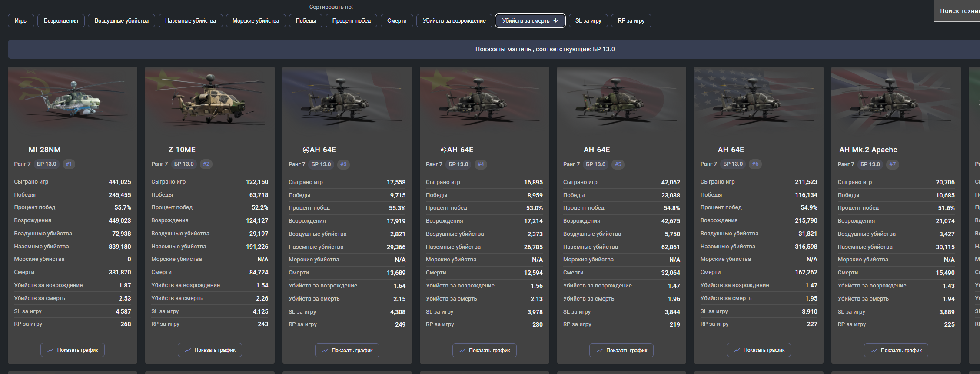The width and height of the screenshot is (980, 374).
Task: Select the kills per death value 2.53
Action: pos(125,298)
